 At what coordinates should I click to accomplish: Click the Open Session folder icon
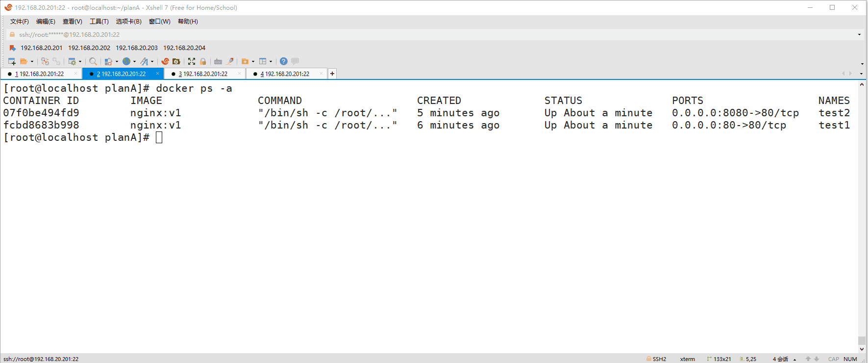[24, 61]
